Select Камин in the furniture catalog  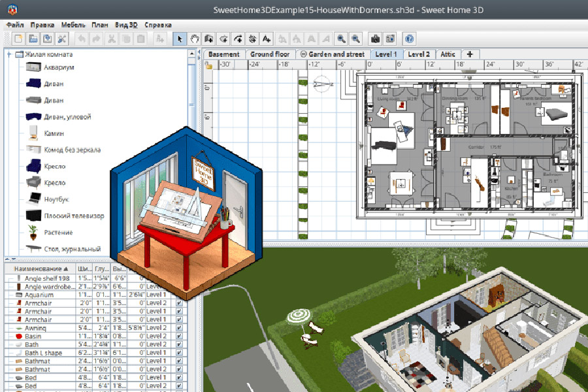(54, 133)
